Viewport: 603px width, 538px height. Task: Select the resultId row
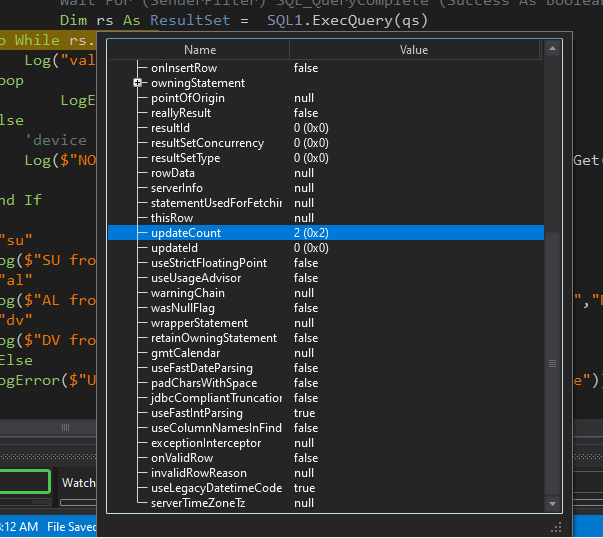point(326,128)
